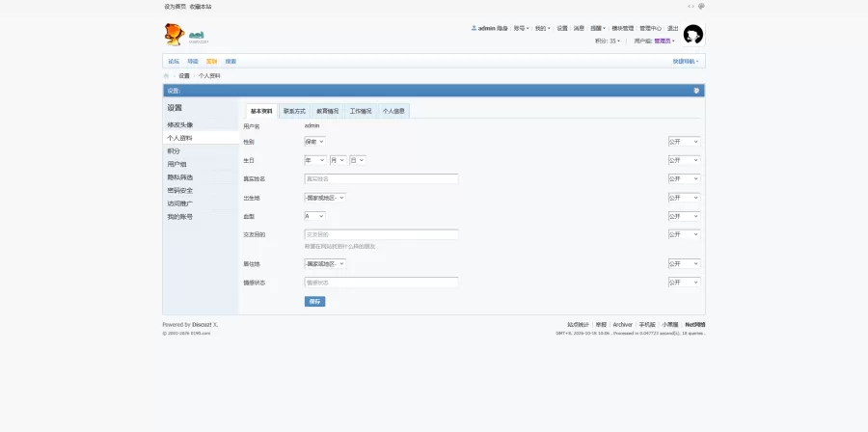This screenshot has height=432, width=868.
Task: Click the icon at right of 设置 header bar
Action: pos(696,91)
